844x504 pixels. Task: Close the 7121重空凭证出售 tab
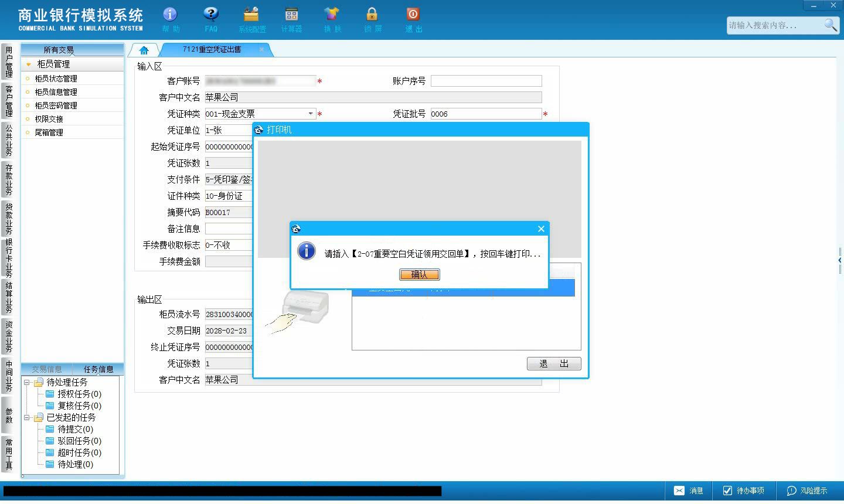coord(261,49)
